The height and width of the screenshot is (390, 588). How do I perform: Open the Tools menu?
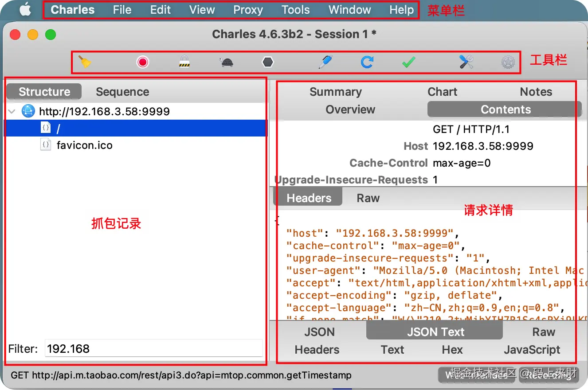coord(295,10)
